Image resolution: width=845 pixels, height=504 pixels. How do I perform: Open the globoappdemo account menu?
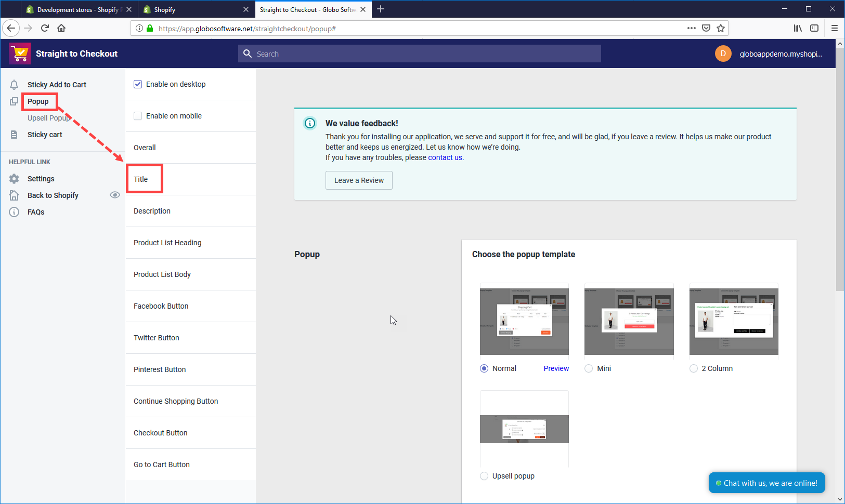tap(782, 54)
